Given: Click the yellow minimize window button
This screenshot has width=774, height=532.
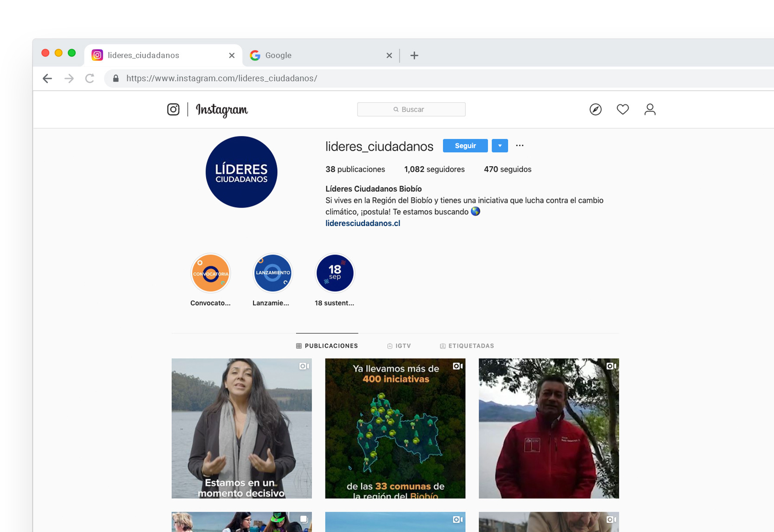Looking at the screenshot, I should (59, 53).
